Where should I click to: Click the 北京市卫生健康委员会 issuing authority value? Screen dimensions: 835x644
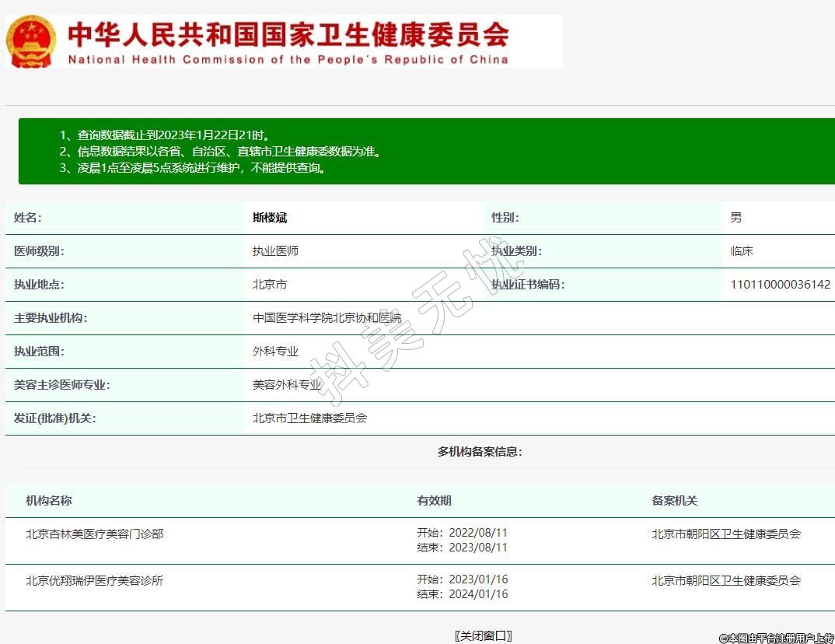pyautogui.click(x=309, y=418)
